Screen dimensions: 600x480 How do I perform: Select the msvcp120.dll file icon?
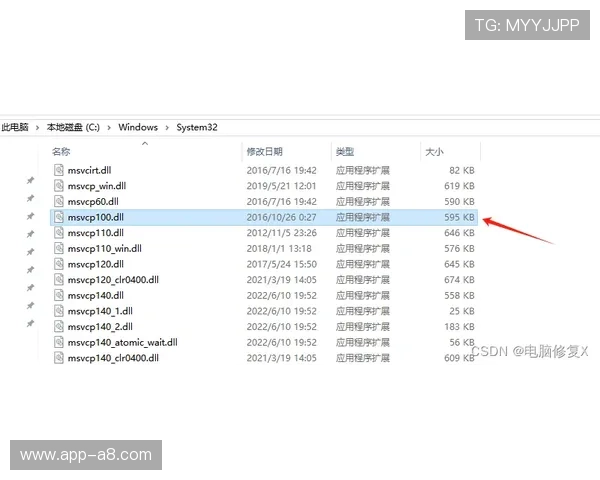[x=59, y=264]
